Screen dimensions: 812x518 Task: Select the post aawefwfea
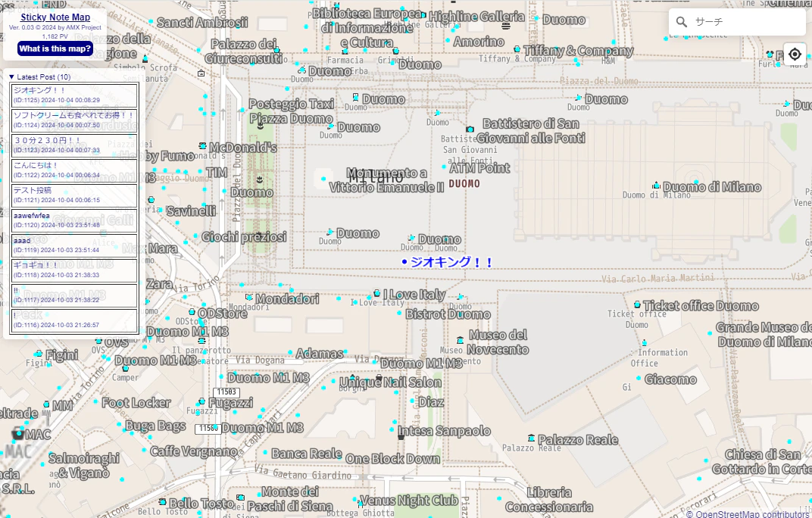coord(74,220)
